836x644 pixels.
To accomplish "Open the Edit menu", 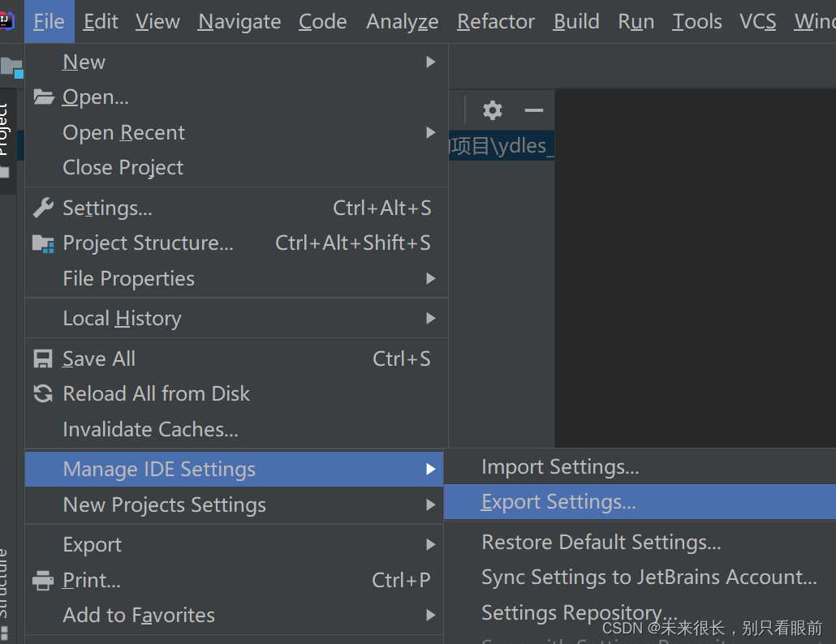I will pyautogui.click(x=101, y=21).
